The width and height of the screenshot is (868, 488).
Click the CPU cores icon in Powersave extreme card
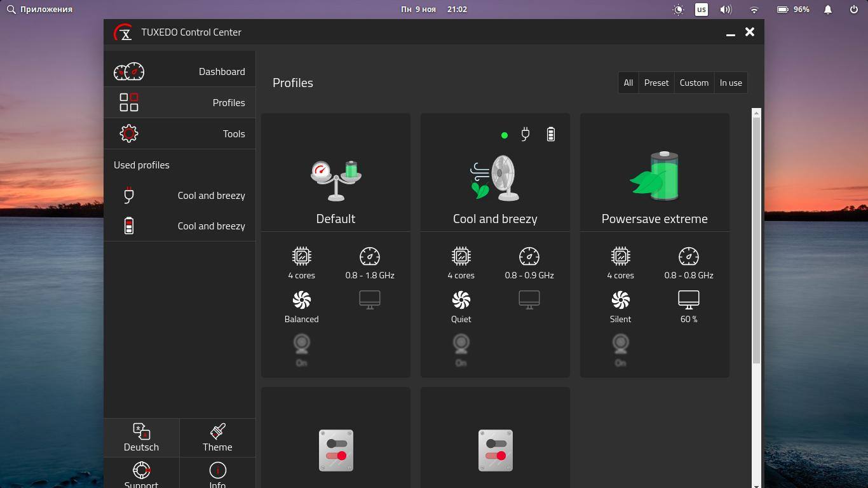(621, 256)
